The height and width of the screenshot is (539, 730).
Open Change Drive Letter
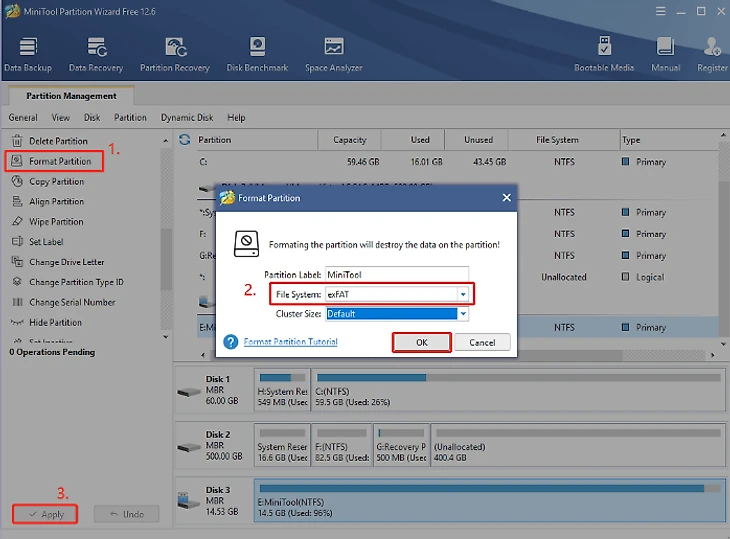click(67, 262)
